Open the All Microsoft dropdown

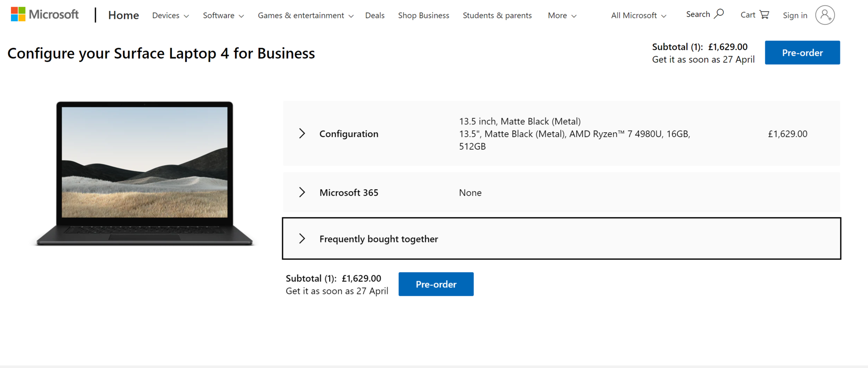click(x=639, y=15)
